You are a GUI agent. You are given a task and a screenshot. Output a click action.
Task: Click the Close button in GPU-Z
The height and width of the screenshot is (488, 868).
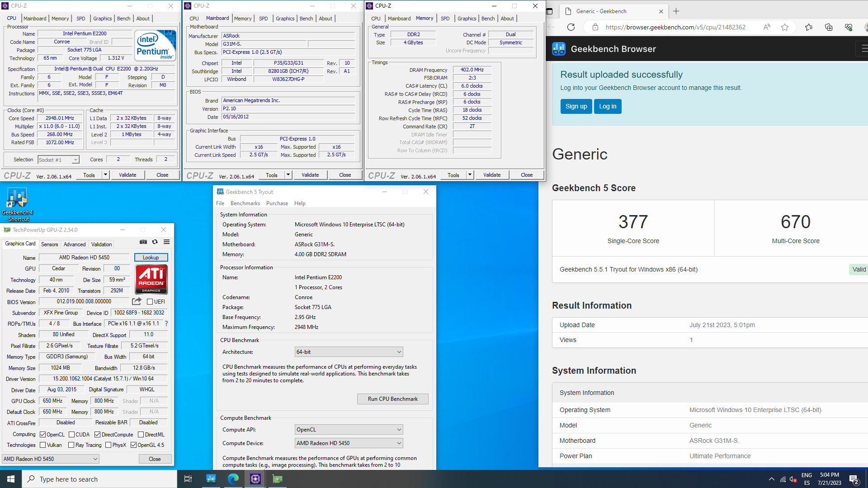(x=155, y=459)
